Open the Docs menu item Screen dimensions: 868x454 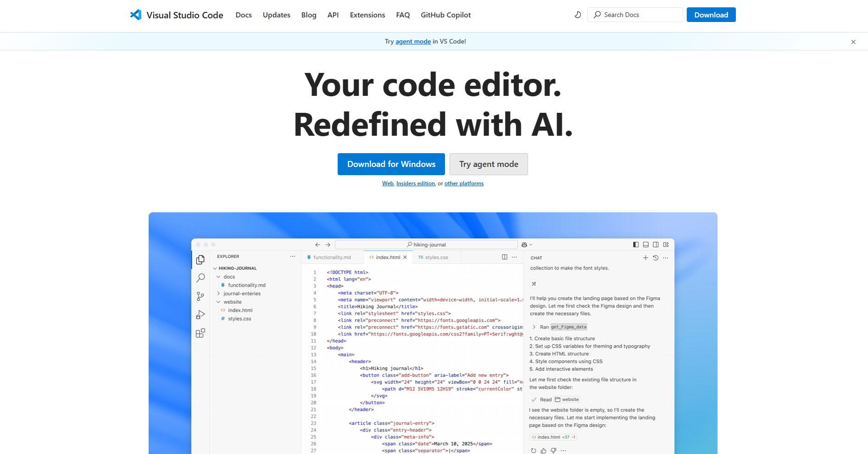pyautogui.click(x=244, y=15)
